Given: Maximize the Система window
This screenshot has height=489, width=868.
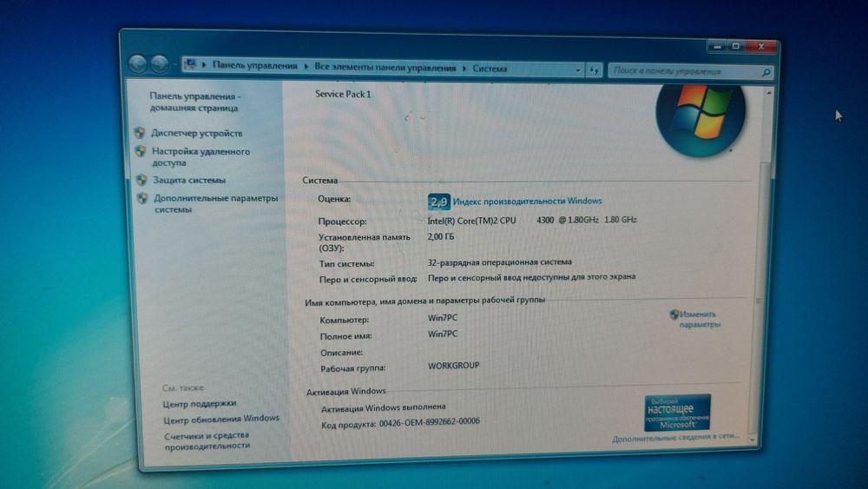Looking at the screenshot, I should coord(736,47).
